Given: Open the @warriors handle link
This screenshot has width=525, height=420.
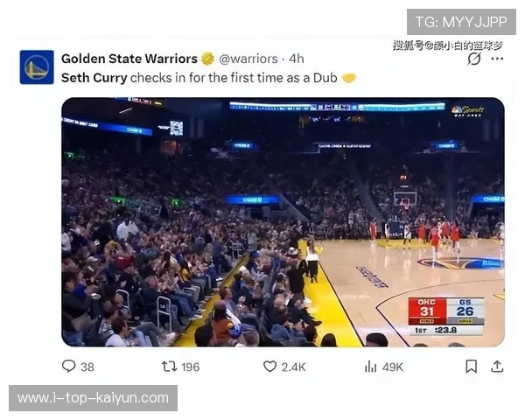Looking at the screenshot, I should (x=248, y=59).
